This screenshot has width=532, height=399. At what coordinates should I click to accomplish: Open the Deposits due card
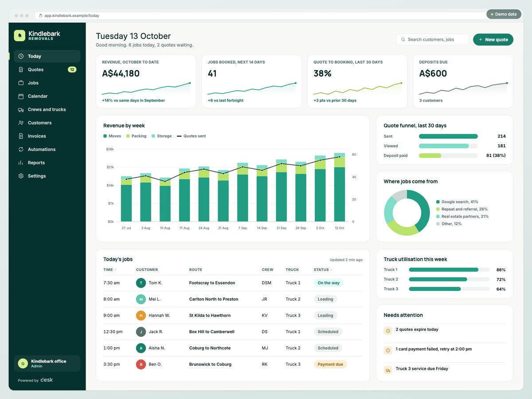(463, 81)
